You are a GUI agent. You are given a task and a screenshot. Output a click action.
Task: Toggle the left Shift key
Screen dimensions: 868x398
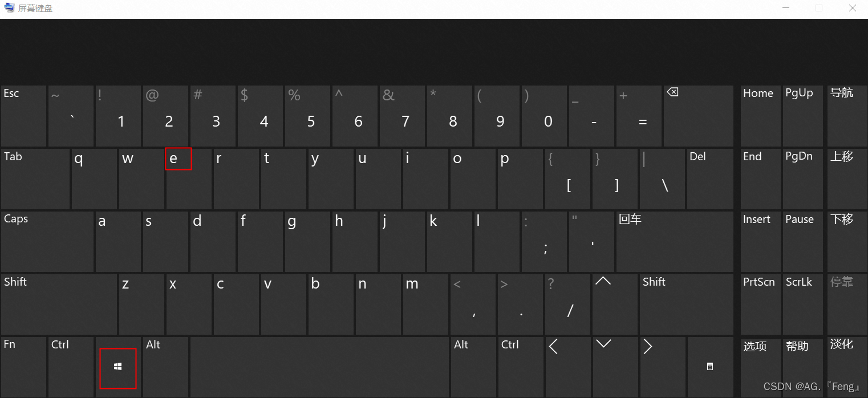pos(59,303)
